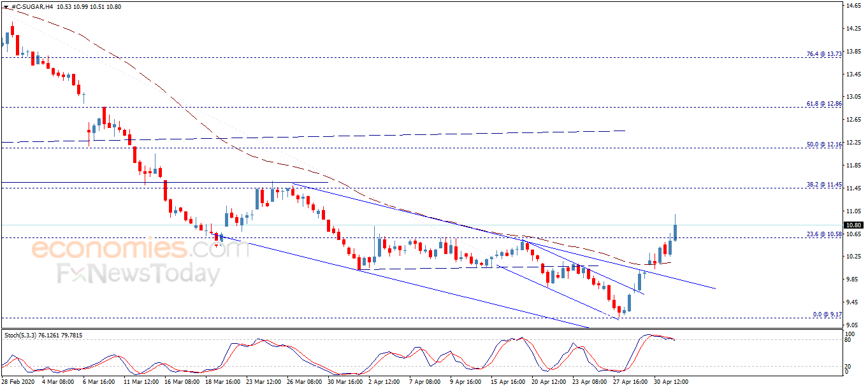Click the 12.65 price axis value
Image resolution: width=868 pixels, height=389 pixels.
click(854, 120)
